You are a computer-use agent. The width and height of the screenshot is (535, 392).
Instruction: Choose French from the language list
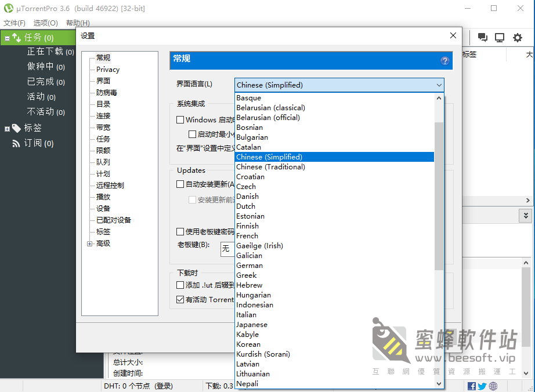[x=335, y=236]
